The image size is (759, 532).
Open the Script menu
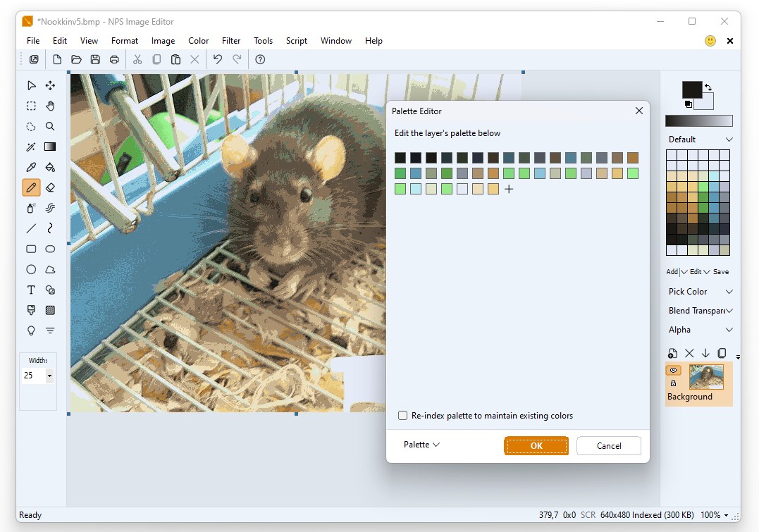click(296, 41)
